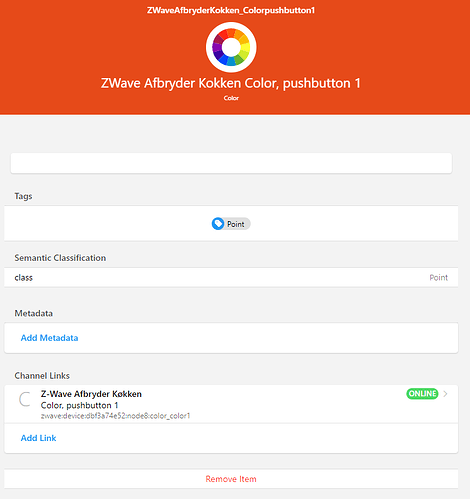Image resolution: width=470 pixels, height=499 pixels.
Task: Open the class Point semantic classification row
Action: click(x=231, y=277)
